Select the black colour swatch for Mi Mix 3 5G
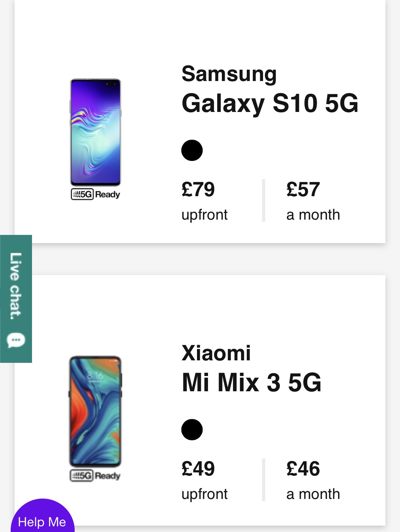The width and height of the screenshot is (400, 532). (x=192, y=430)
